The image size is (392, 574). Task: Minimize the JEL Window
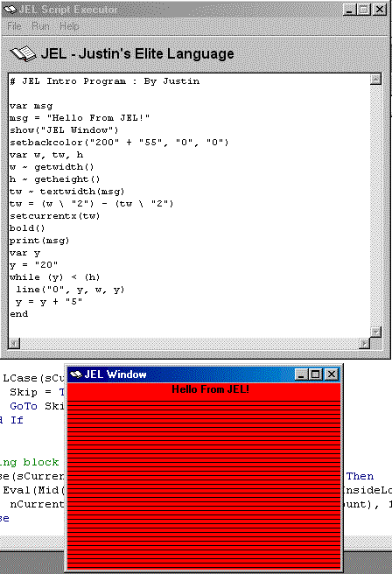pos(301,374)
